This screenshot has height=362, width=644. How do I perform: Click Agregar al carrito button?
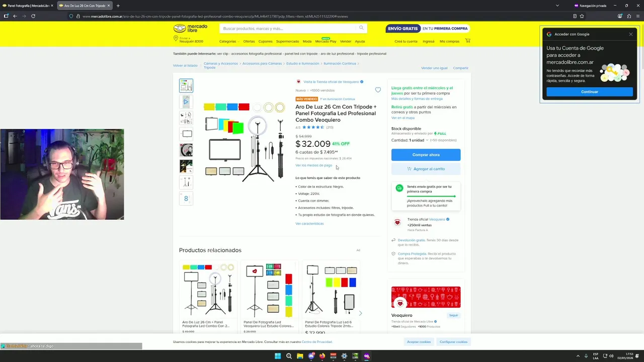click(x=426, y=169)
